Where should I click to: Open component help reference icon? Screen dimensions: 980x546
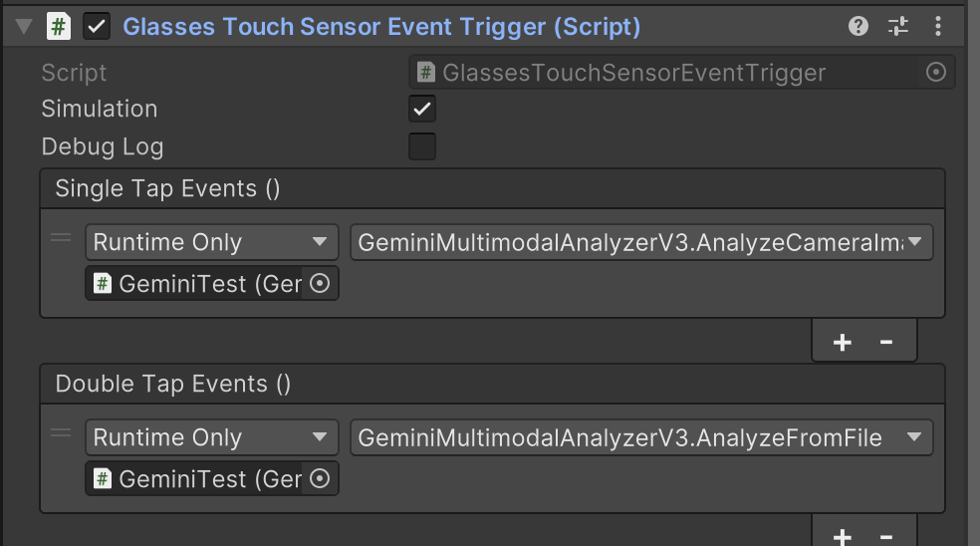point(858,27)
